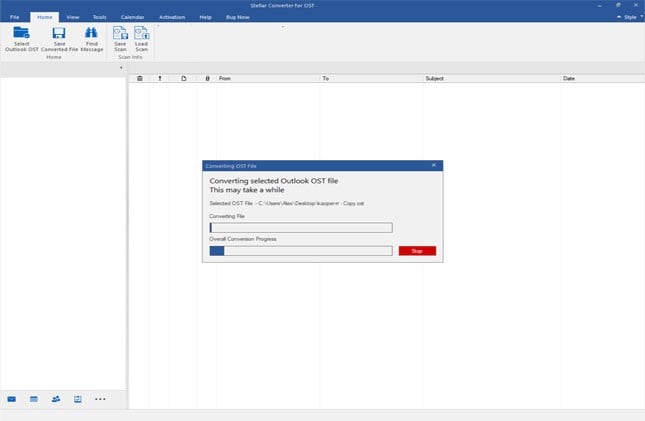Collapse the left folder pane arrow
645x421 pixels.
[121, 67]
